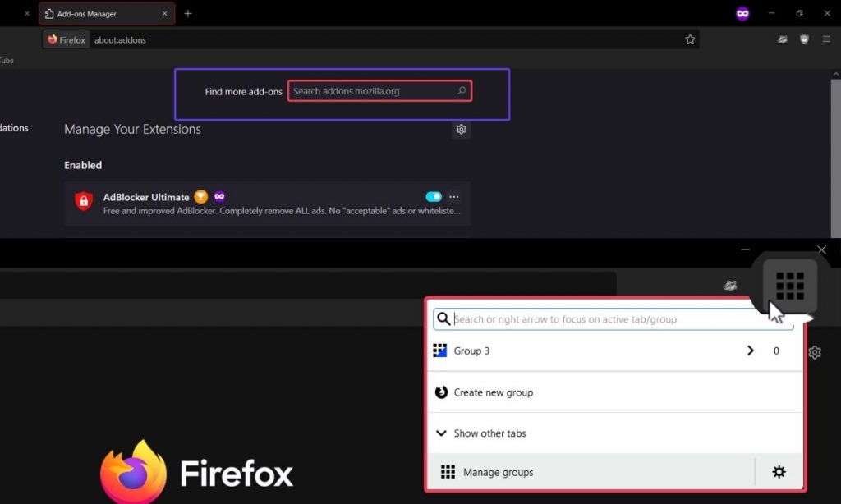Click the gear icon to the right of the popup
Image resolution: width=841 pixels, height=504 pixels.
pos(815,352)
